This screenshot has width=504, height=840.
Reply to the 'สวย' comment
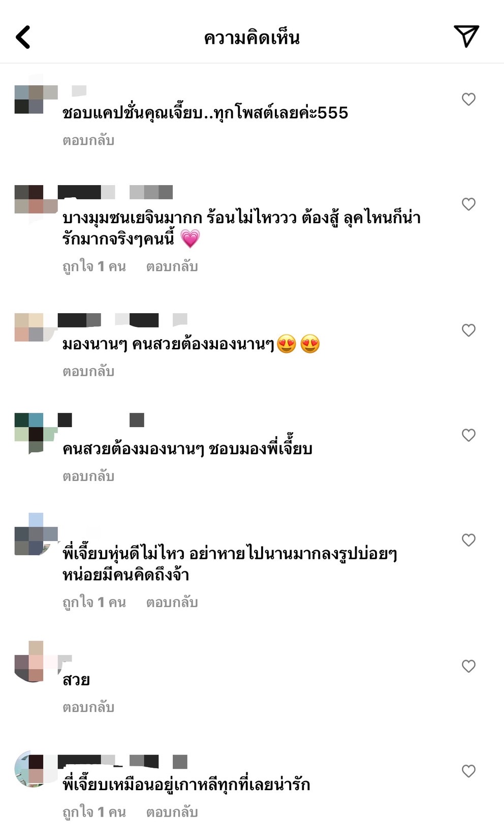tap(88, 707)
